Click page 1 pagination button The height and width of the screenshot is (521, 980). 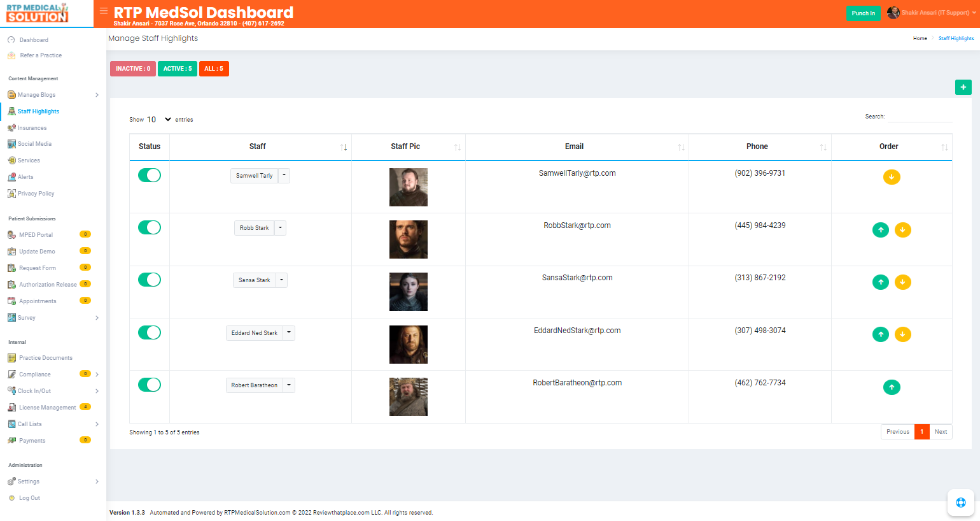[922, 432]
